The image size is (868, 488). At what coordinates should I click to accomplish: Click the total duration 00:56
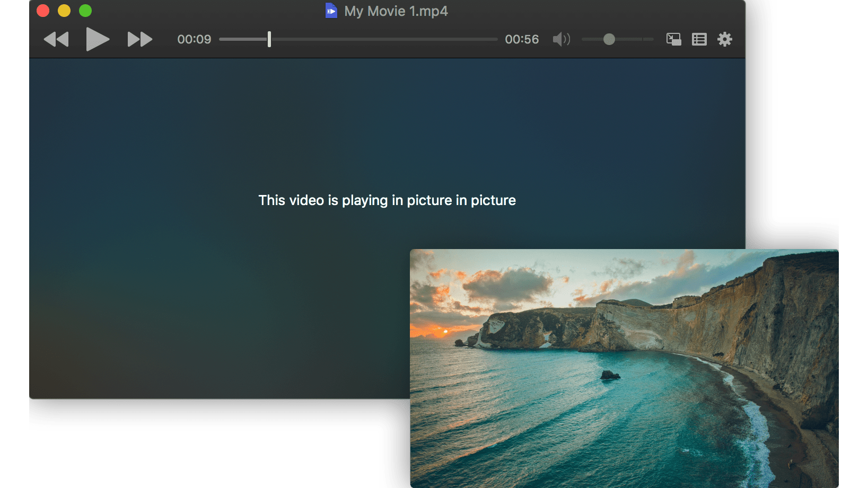click(522, 39)
